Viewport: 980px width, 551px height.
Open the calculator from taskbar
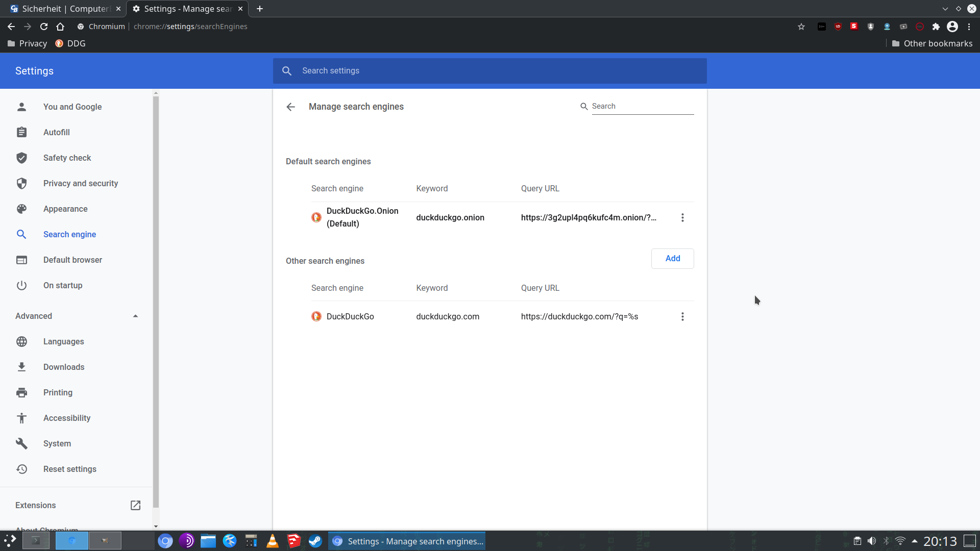coord(251,541)
